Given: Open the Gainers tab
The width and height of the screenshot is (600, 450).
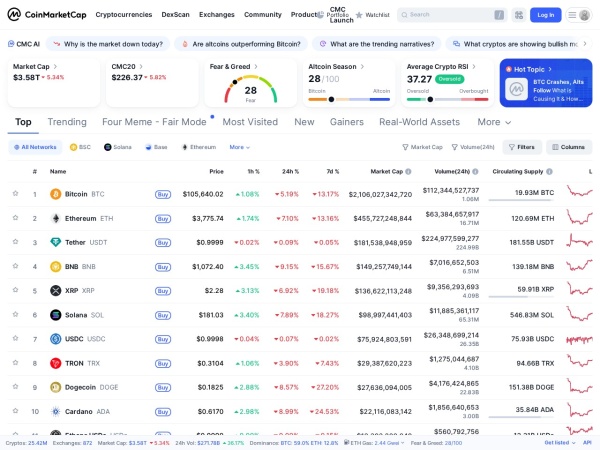Looking at the screenshot, I should click(x=347, y=122).
